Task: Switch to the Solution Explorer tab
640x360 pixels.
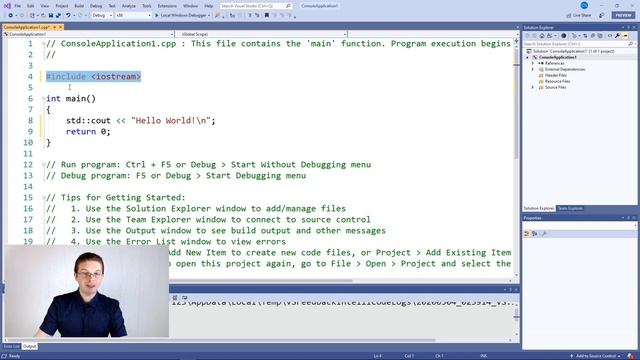Action: tap(539, 209)
